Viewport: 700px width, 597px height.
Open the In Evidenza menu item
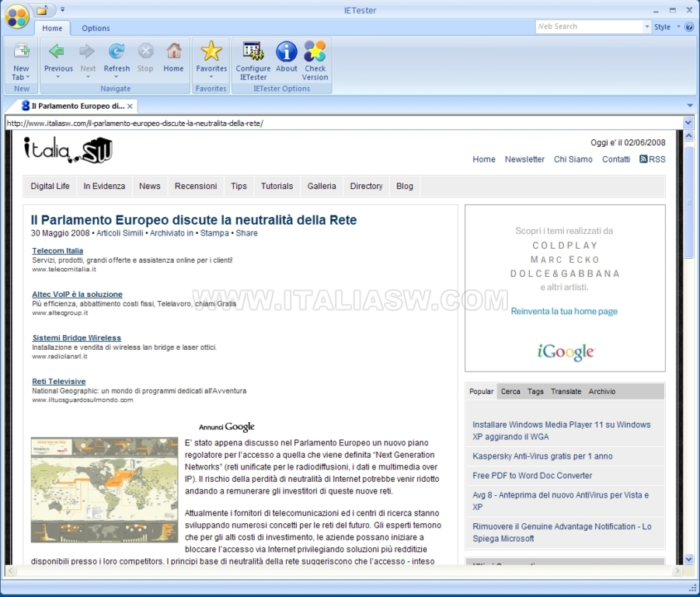point(104,187)
